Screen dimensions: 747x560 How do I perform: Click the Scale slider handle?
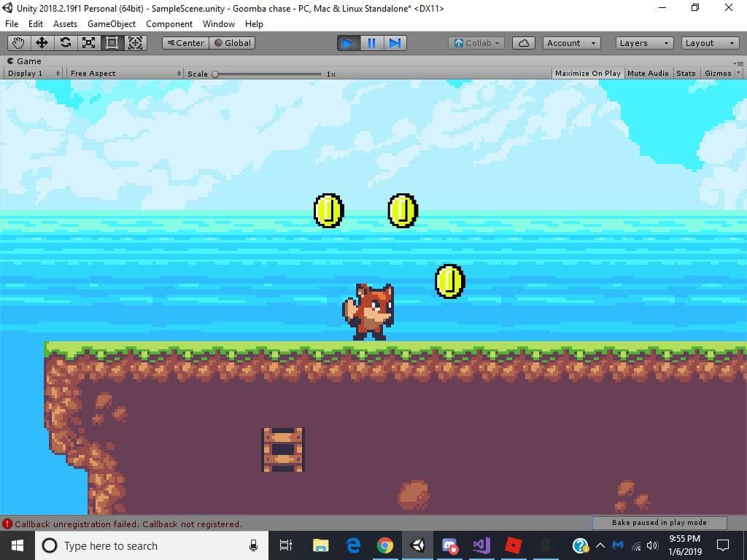tap(215, 74)
